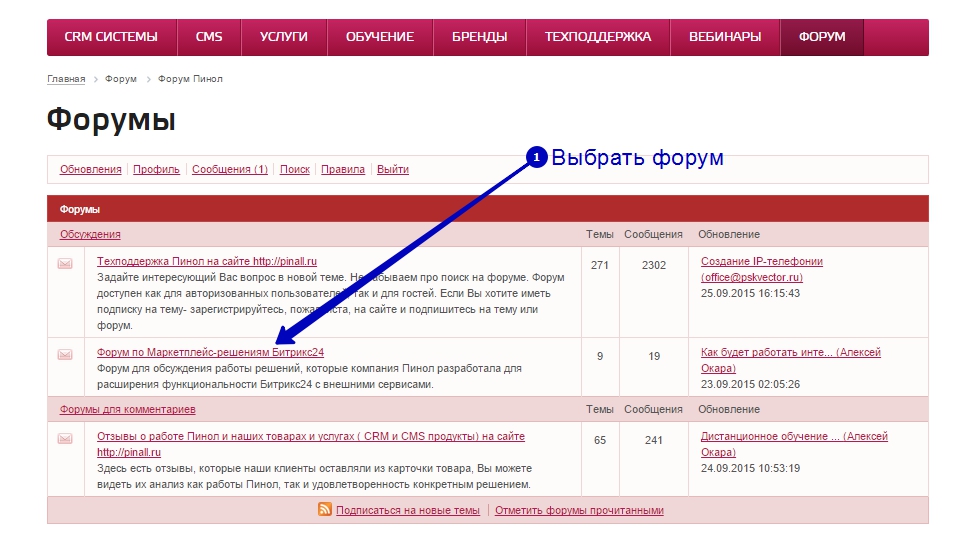This screenshot has height=539, width=957.
Task: Open the CMS menu item
Action: point(209,37)
